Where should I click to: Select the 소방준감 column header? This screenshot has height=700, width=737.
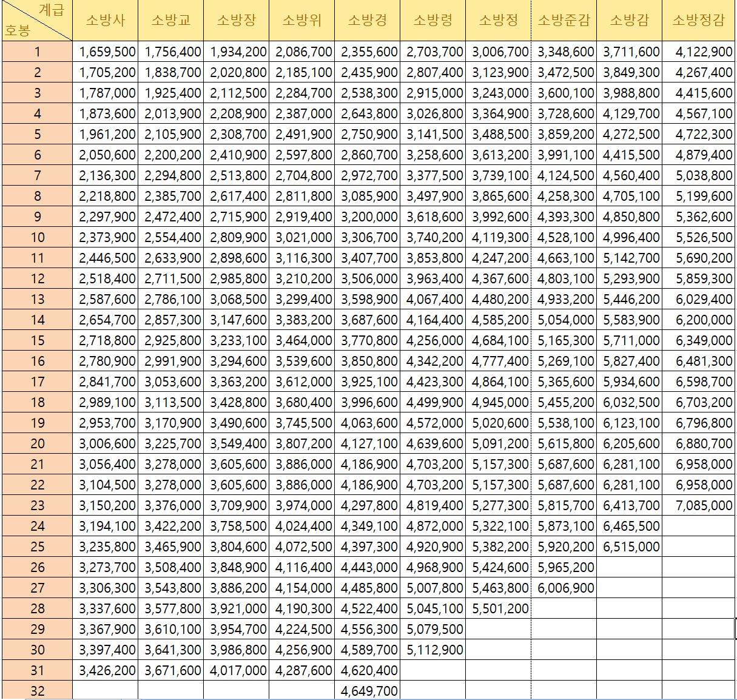564,21
